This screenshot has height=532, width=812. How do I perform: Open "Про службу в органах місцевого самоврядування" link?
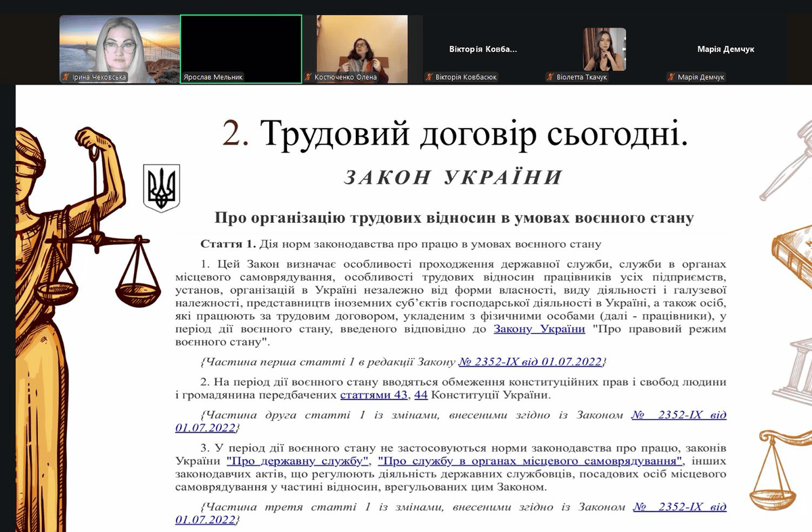click(x=530, y=461)
